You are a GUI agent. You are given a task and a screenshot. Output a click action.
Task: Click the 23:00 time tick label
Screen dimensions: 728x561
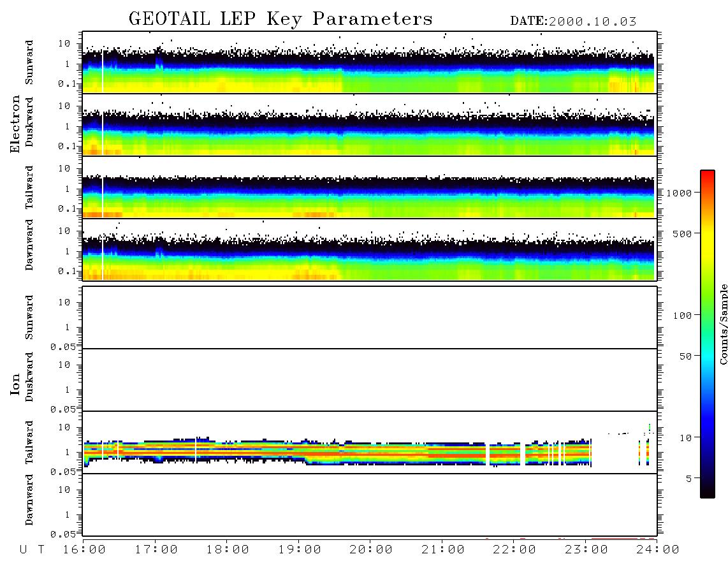click(x=586, y=550)
